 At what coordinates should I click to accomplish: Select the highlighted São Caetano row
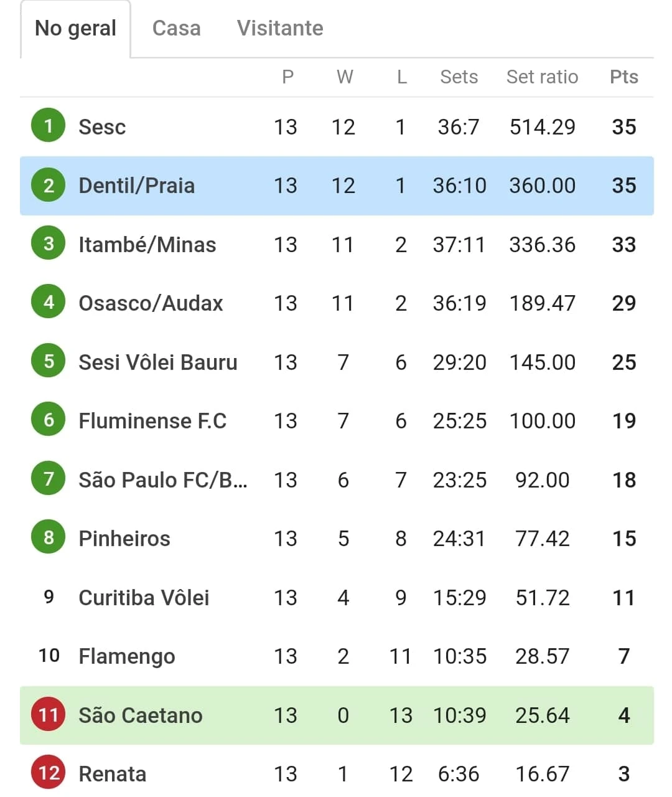point(337,715)
